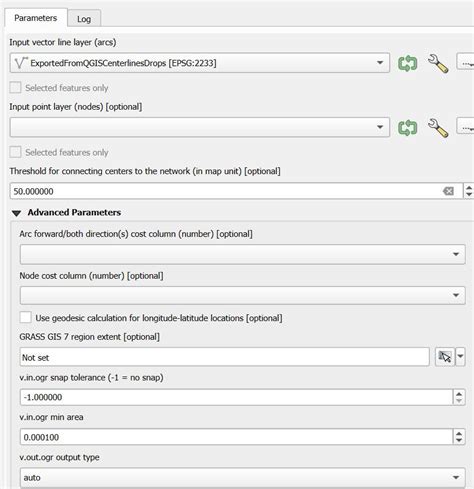Collapse the Advanced Parameters section
Viewport: 474px width, 489px height.
(x=16, y=213)
